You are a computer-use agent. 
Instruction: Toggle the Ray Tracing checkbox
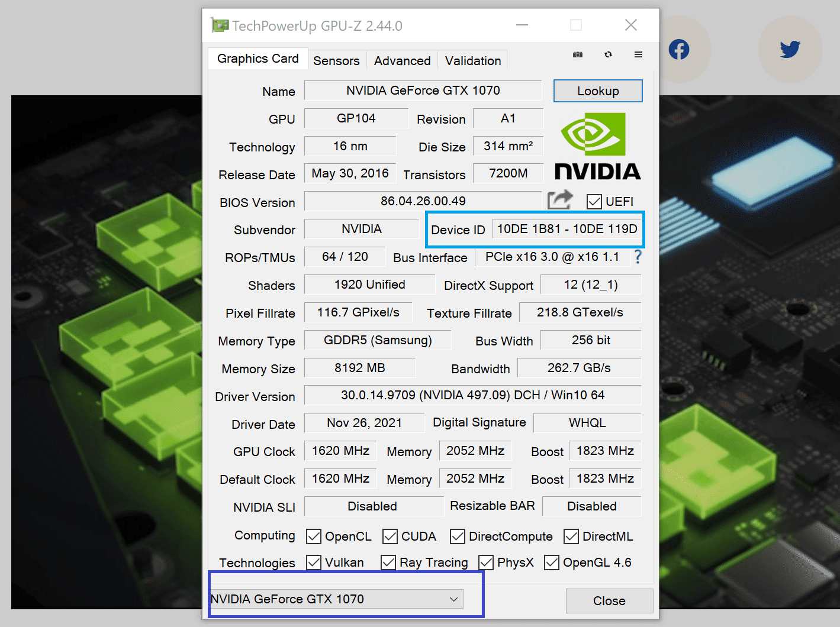tap(388, 563)
